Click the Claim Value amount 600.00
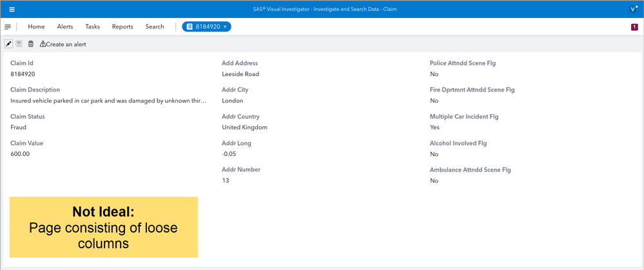Image resolution: width=644 pixels, height=270 pixels. click(x=20, y=154)
